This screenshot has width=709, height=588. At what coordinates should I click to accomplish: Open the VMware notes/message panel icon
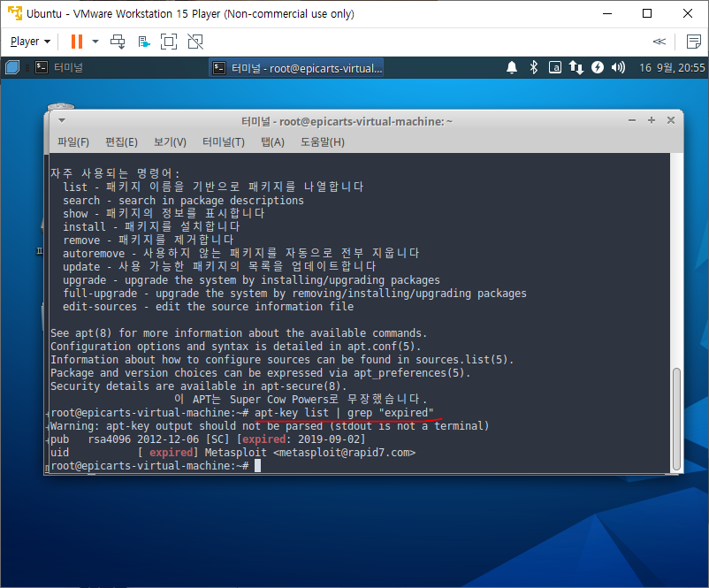(693, 42)
